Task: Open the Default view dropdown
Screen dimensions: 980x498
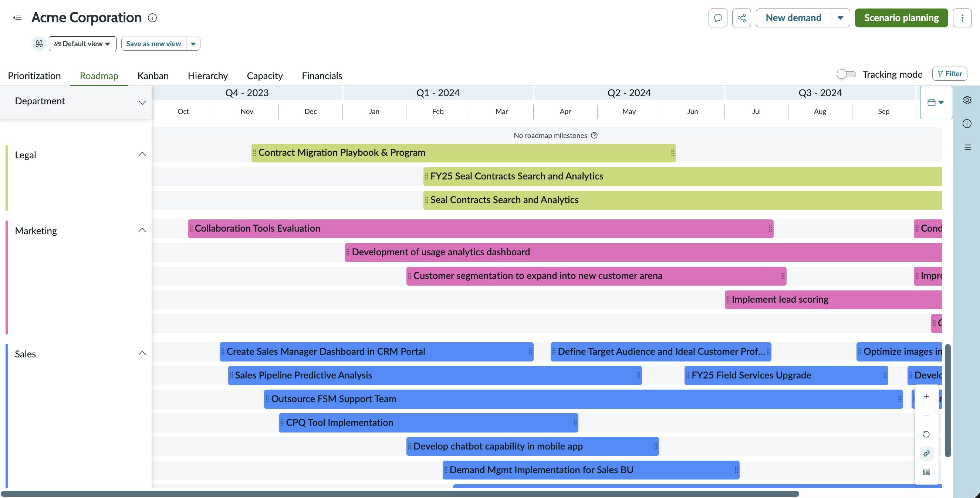Action: point(82,44)
